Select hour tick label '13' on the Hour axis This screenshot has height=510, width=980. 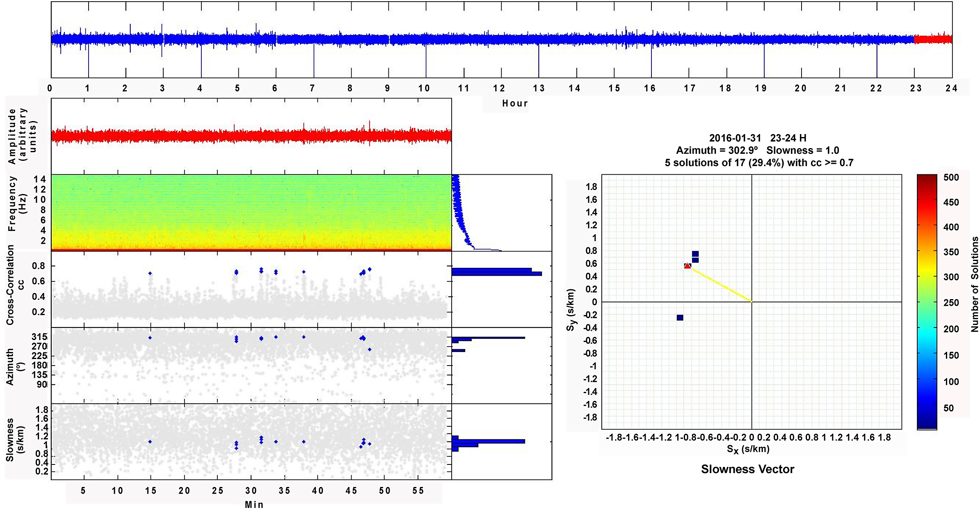coord(539,88)
